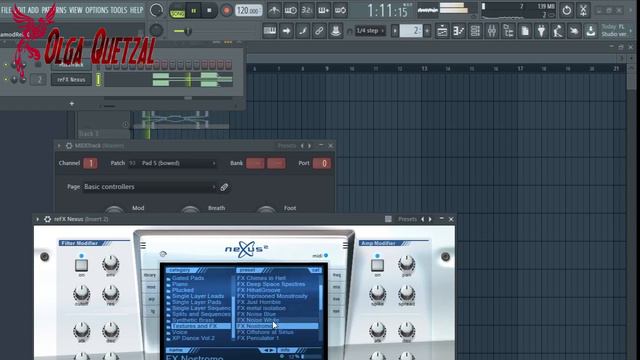Click the circular arrow icon by memory display

click(567, 11)
